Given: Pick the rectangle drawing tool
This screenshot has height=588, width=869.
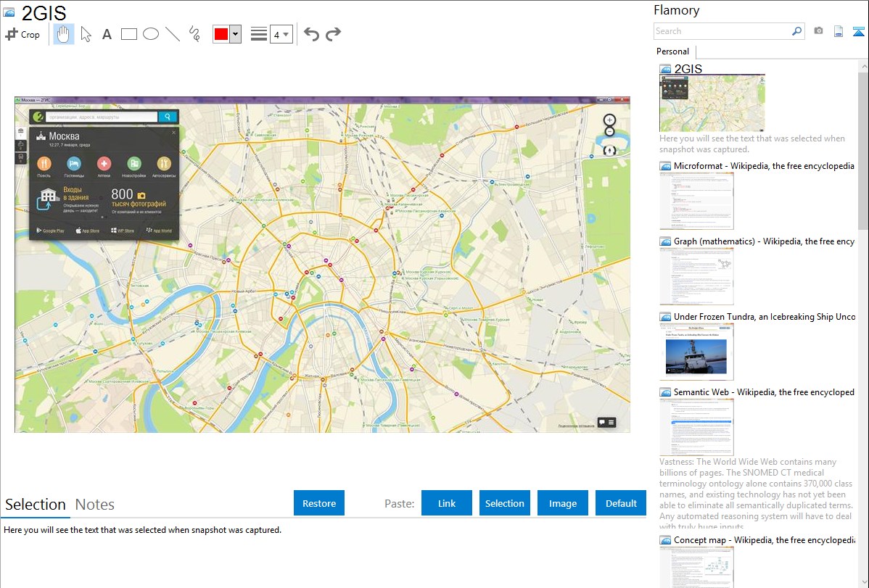Looking at the screenshot, I should [128, 34].
